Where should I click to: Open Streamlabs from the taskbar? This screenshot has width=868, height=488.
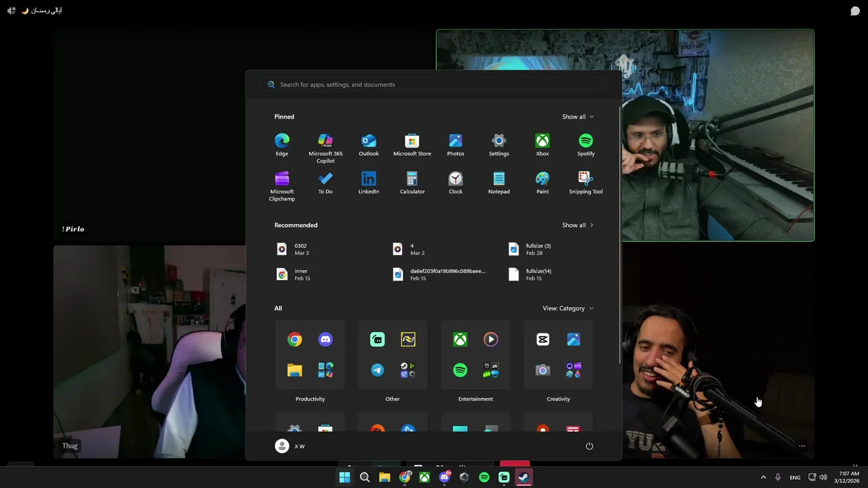[504, 477]
